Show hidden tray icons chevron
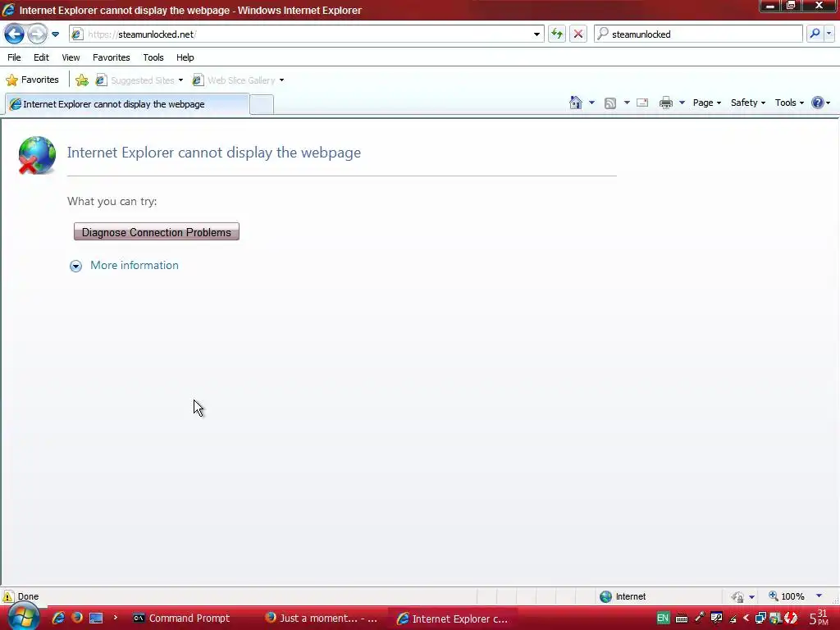840x630 pixels. (x=746, y=619)
